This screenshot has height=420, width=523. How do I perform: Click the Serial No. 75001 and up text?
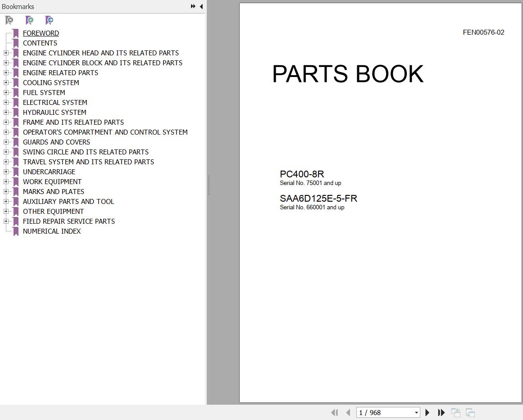[310, 183]
